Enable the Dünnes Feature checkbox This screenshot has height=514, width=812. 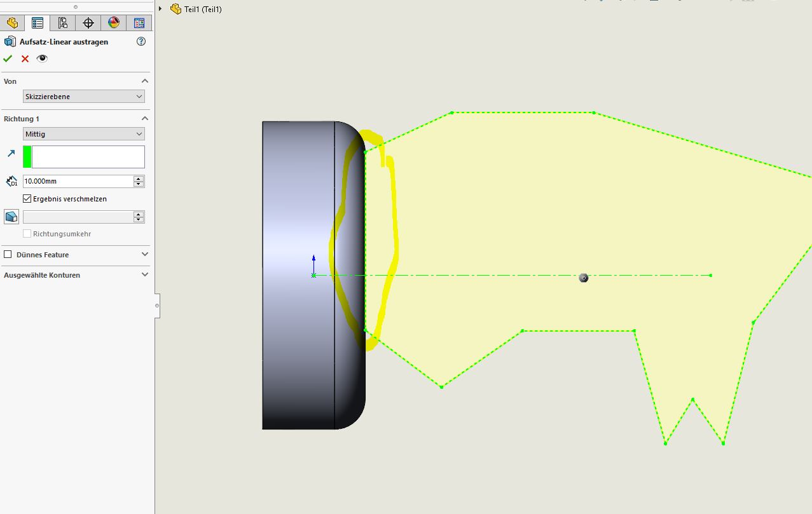pos(8,254)
